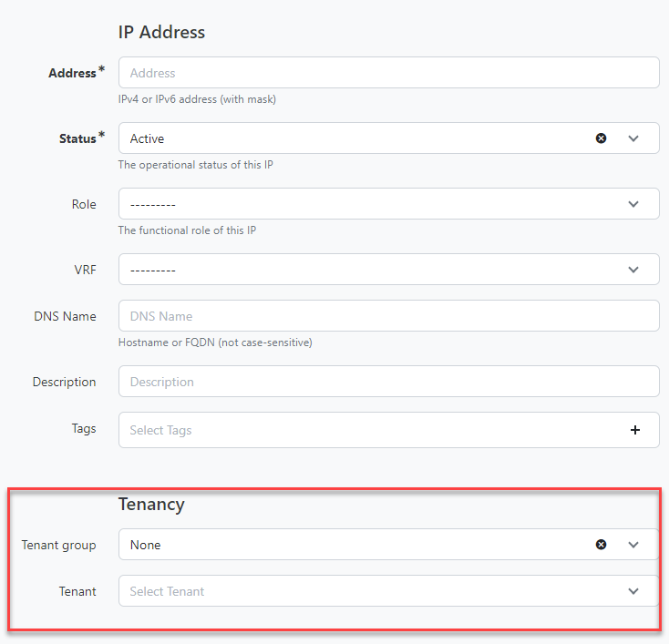Image resolution: width=669 pixels, height=644 pixels.
Task: Expand the Status dropdown chevron
Action: point(633,138)
